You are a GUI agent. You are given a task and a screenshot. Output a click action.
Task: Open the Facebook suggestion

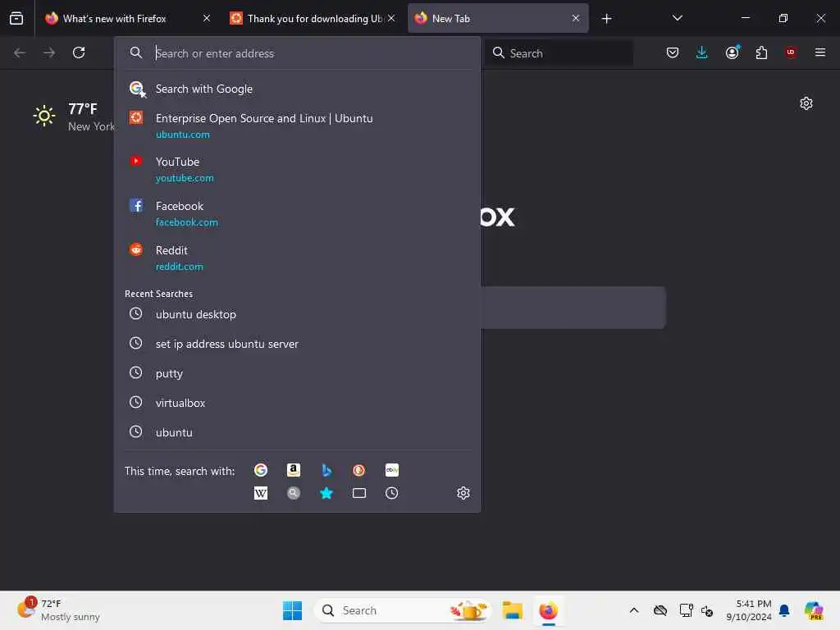pos(297,214)
